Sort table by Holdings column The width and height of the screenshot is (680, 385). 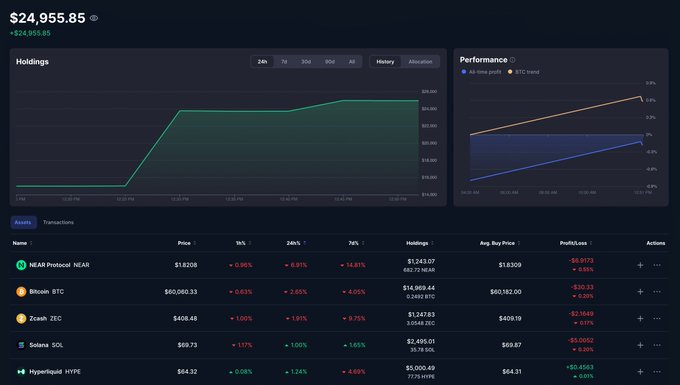pyautogui.click(x=420, y=243)
